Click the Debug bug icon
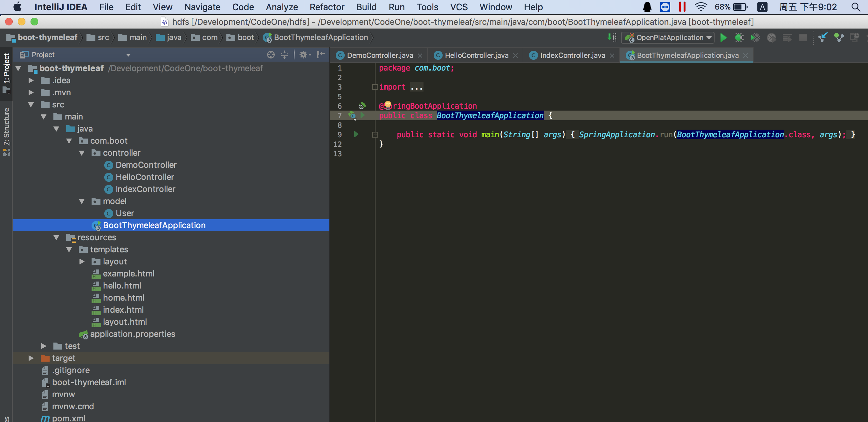Screen dimensions: 868x422 pyautogui.click(x=739, y=37)
